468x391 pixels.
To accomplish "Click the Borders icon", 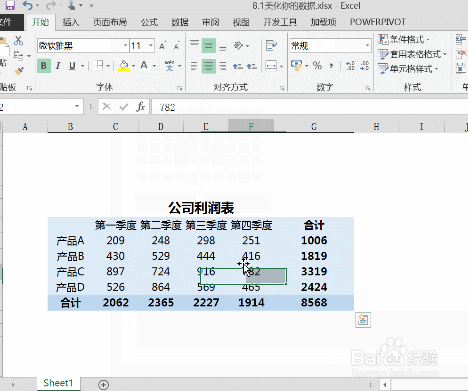I will [x=99, y=65].
